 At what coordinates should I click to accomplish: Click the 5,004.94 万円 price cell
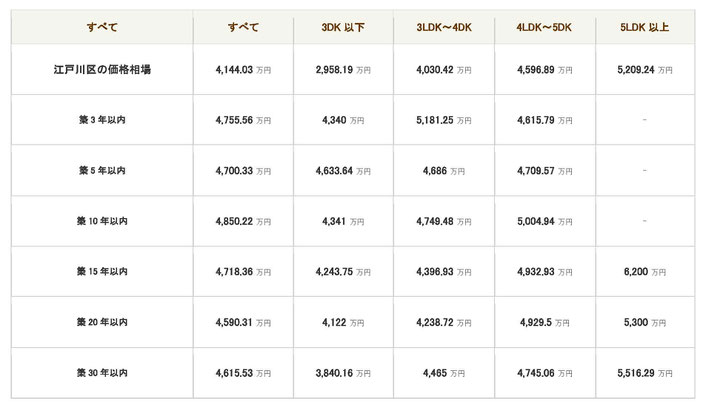pyautogui.click(x=544, y=222)
